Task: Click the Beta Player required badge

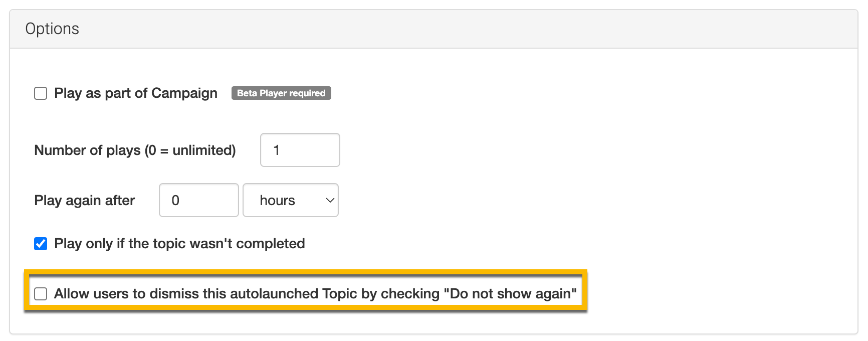Action: tap(281, 93)
